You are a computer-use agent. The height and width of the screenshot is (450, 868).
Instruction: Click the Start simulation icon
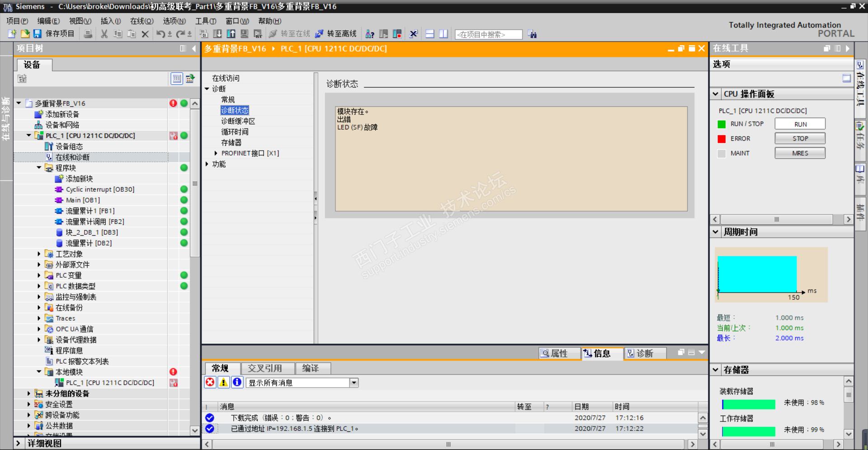(x=245, y=34)
